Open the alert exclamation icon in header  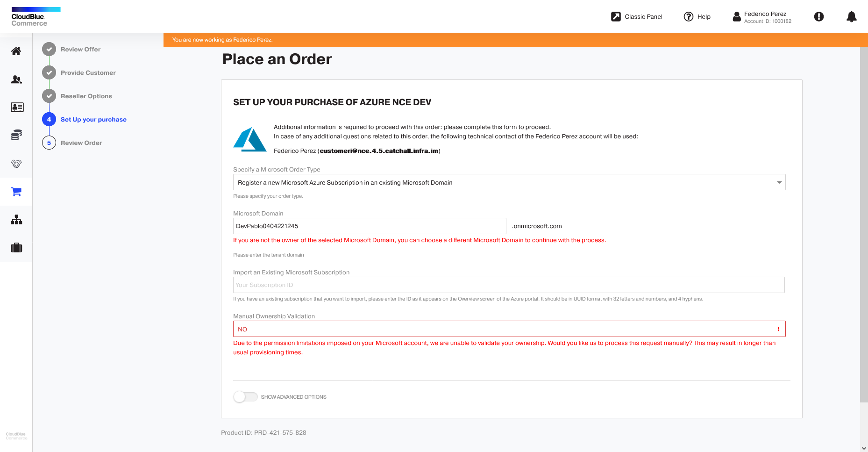(x=819, y=17)
